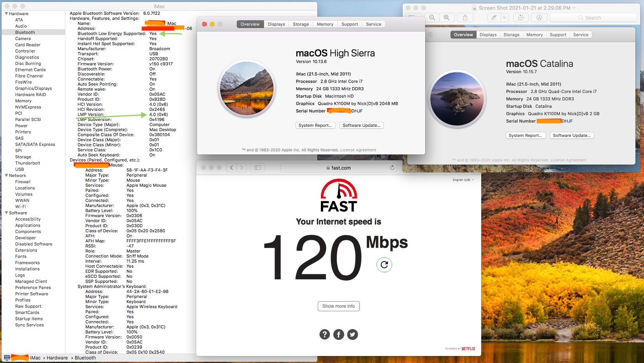644x363 pixels.
Task: Click the document proxy icon in Preview's title
Action: (x=474, y=8)
